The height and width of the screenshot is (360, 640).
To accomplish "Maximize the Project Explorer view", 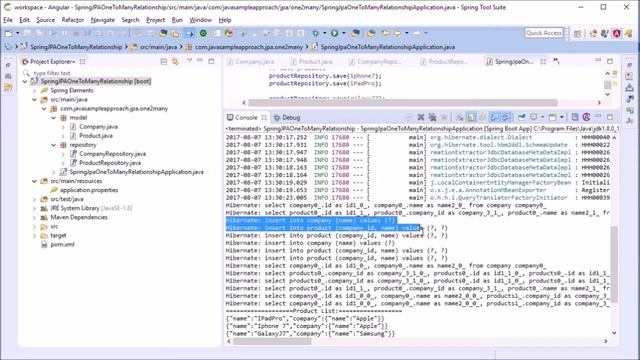I will click(211, 61).
